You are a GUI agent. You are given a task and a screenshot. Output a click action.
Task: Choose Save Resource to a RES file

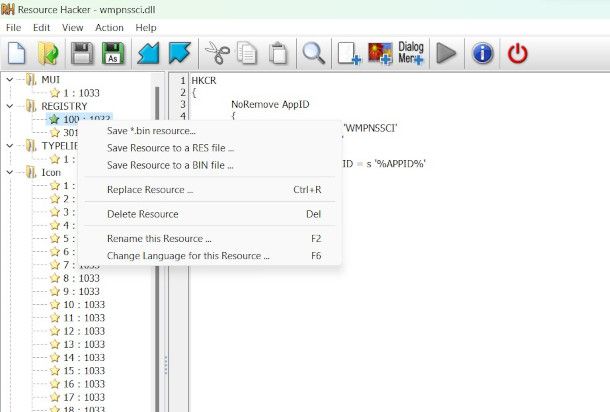pos(210,148)
